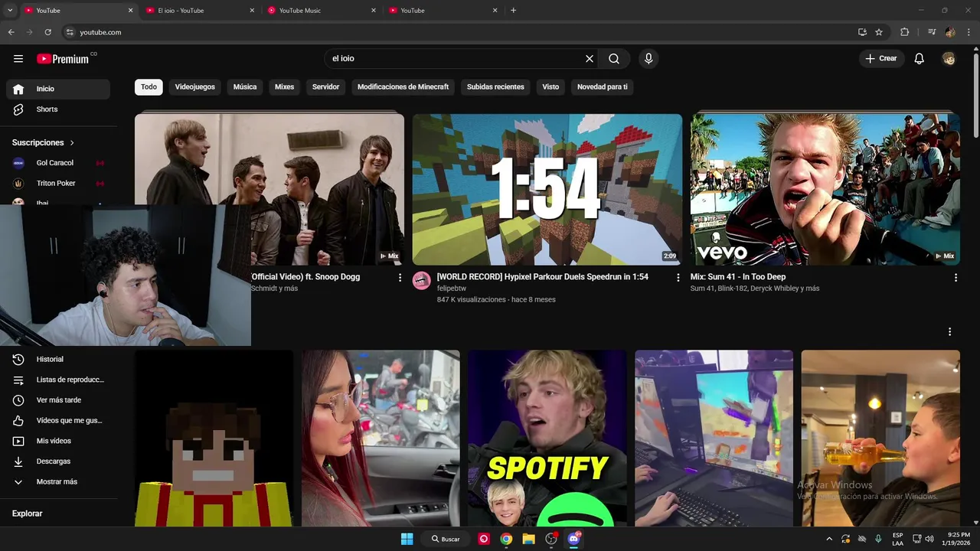The height and width of the screenshot is (551, 980).
Task: Click the YouTube Premium logo
Action: pos(63,59)
